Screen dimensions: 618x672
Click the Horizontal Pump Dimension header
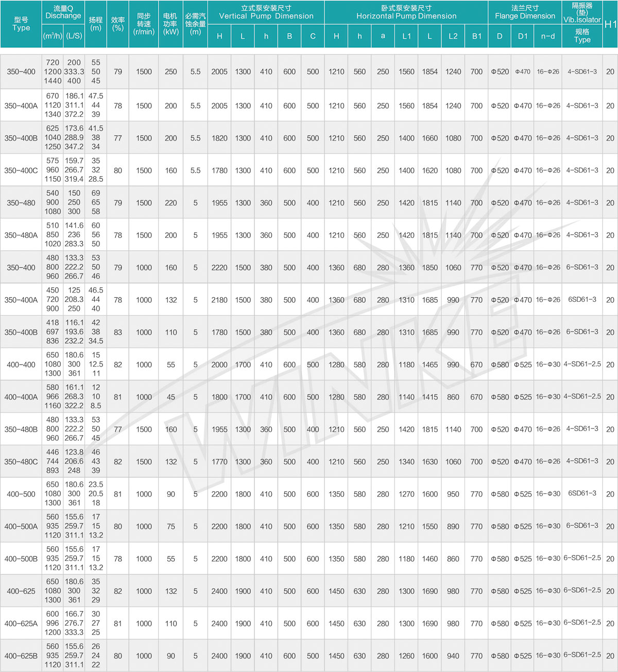pyautogui.click(x=406, y=12)
